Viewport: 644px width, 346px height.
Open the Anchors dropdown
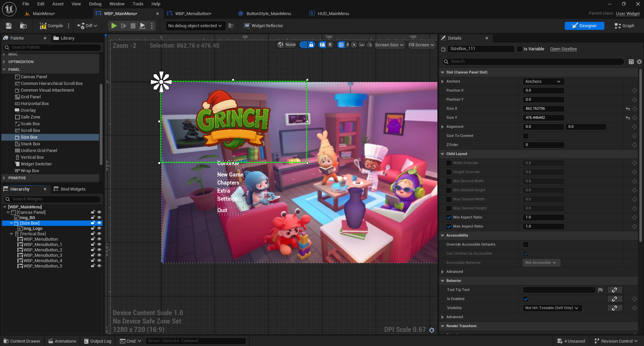tap(543, 82)
